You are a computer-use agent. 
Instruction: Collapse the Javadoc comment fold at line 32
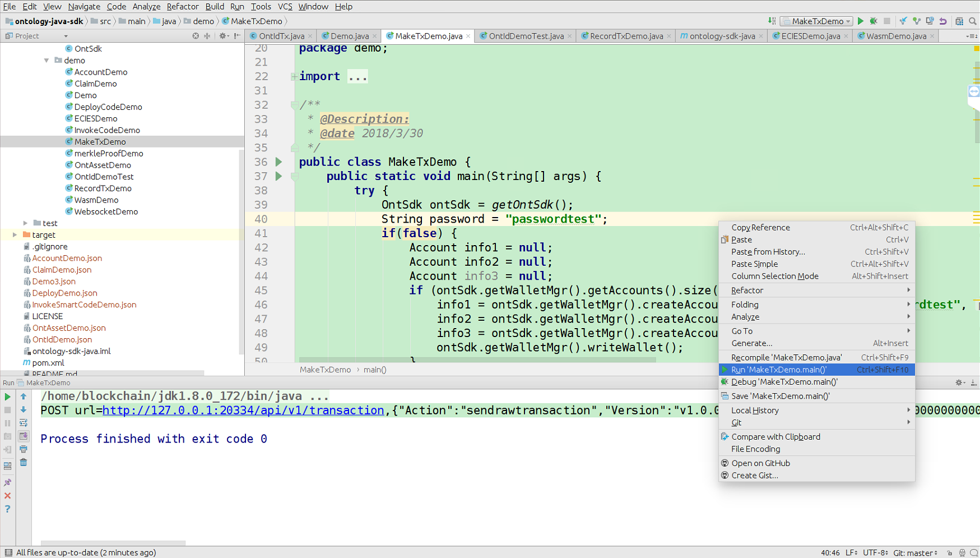click(294, 105)
